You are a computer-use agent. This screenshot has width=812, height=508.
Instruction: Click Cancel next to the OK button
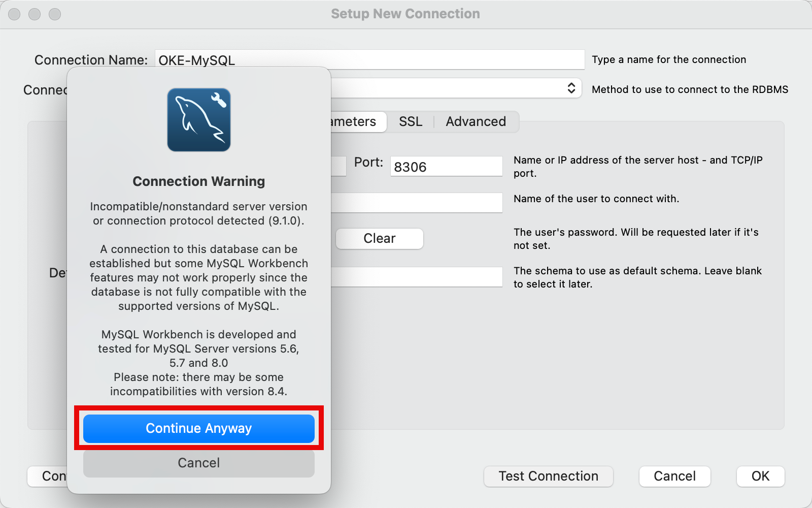tap(674, 476)
